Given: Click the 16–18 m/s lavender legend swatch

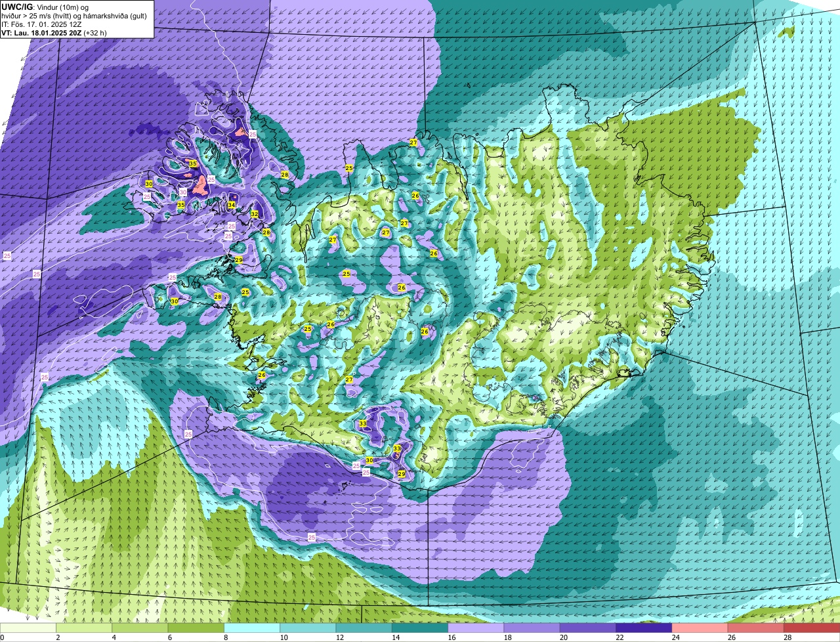Looking at the screenshot, I should pyautogui.click(x=476, y=628).
